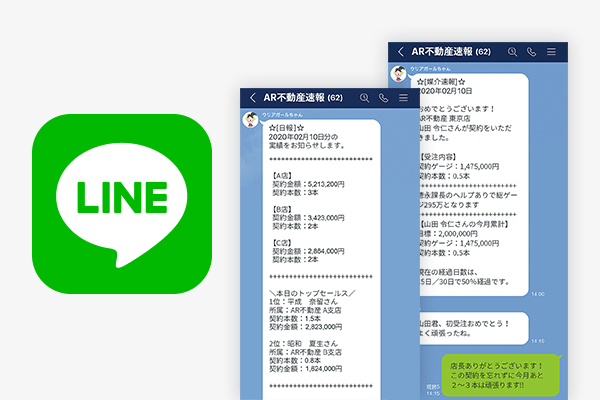This screenshot has width=600, height=400.
Task: Open search in the front chat header
Action: [363, 98]
